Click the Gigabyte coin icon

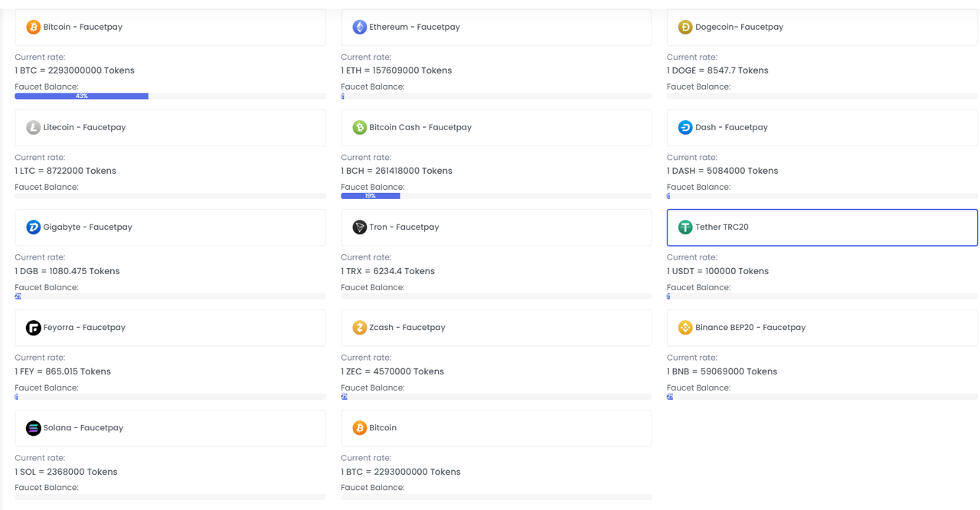[33, 227]
